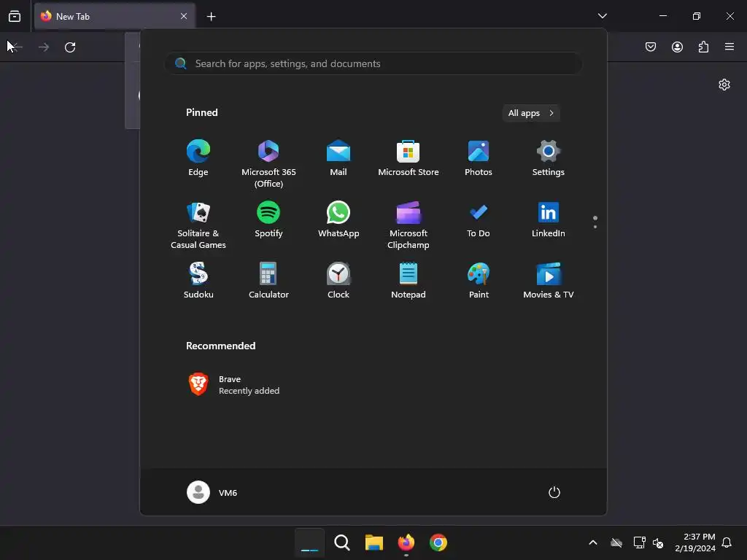The image size is (747, 560).
Task: Open the Sudoku game
Action: coord(198,281)
